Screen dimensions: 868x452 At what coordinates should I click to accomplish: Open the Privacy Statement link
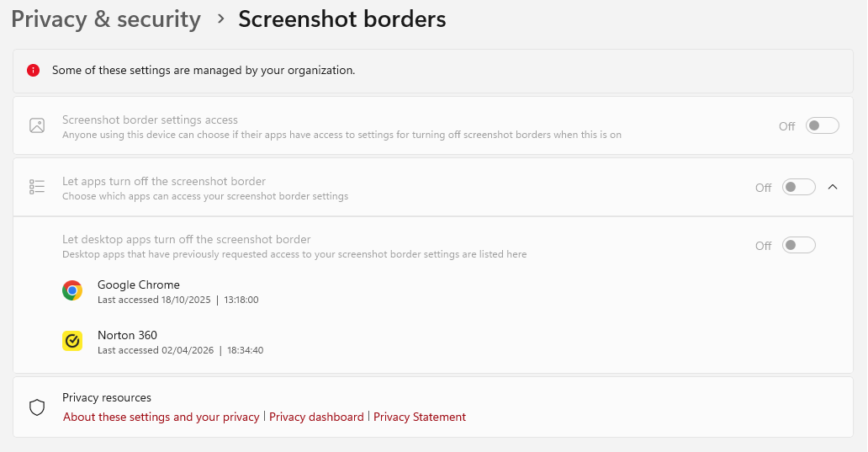click(420, 417)
